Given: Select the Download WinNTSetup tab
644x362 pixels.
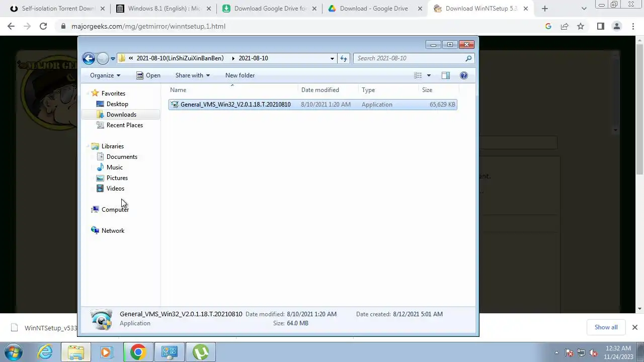Looking at the screenshot, I should [480, 9].
